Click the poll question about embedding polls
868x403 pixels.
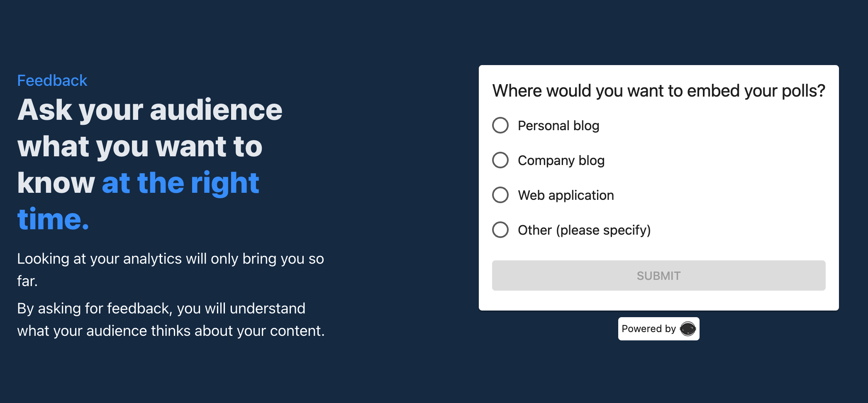[x=658, y=91]
